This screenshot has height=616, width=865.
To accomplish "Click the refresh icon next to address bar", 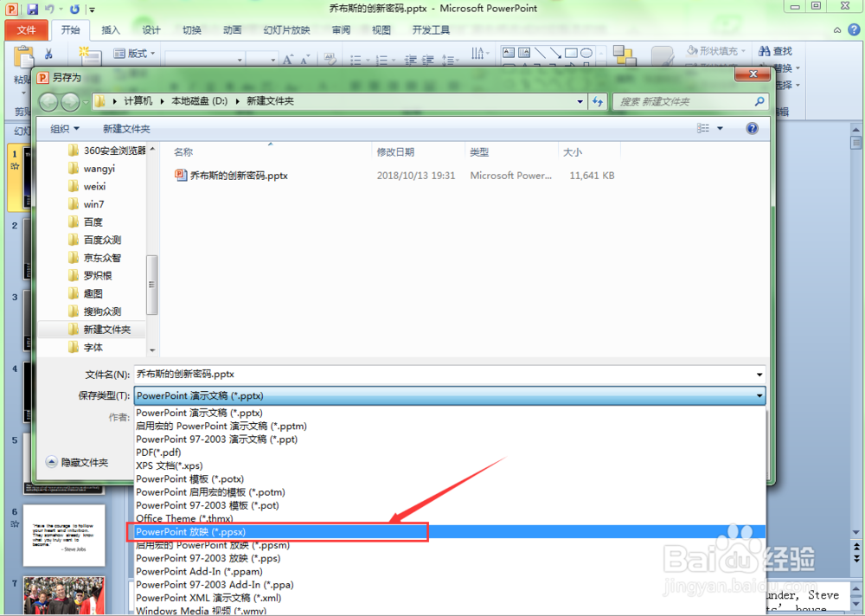I will 598,101.
